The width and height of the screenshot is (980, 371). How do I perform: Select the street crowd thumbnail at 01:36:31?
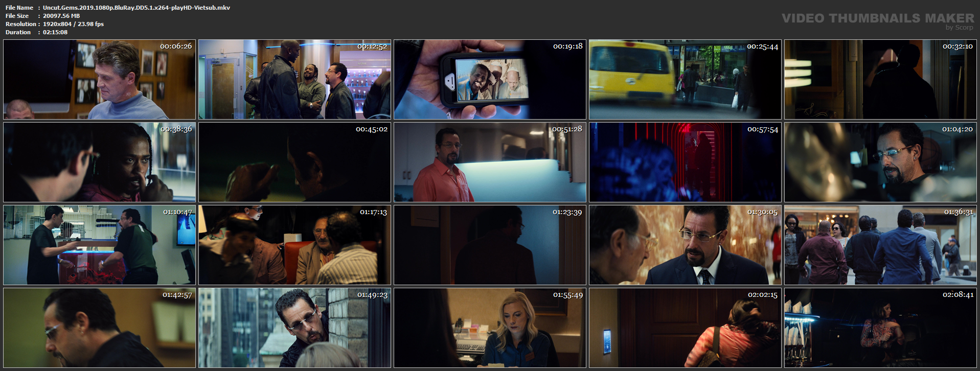pos(881,245)
